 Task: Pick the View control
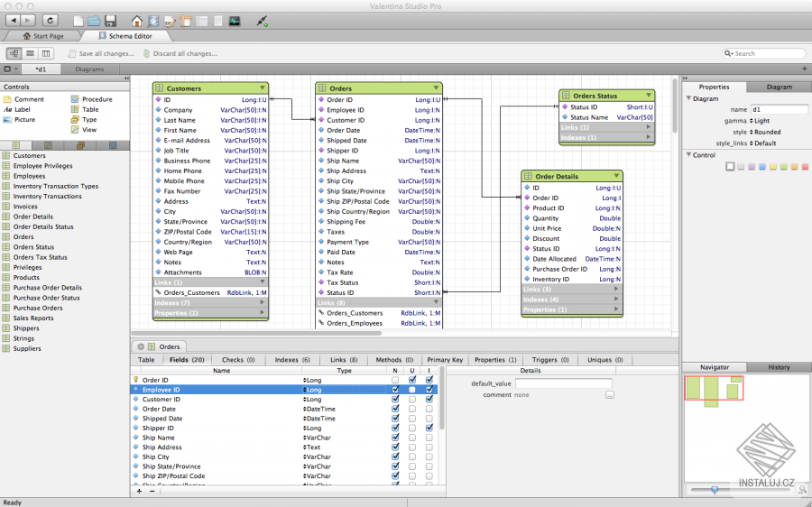point(83,130)
